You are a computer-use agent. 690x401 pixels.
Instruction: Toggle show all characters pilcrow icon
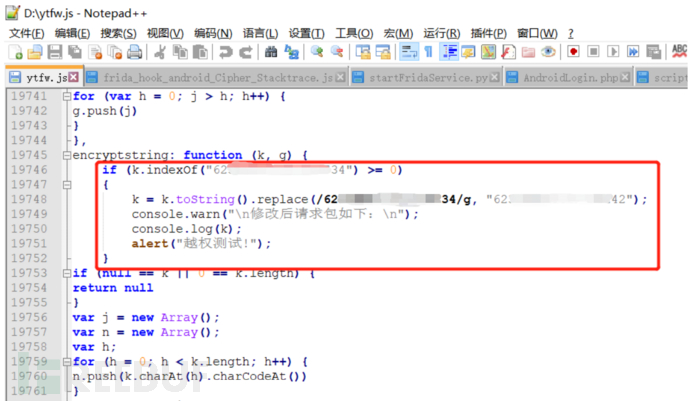[x=428, y=52]
